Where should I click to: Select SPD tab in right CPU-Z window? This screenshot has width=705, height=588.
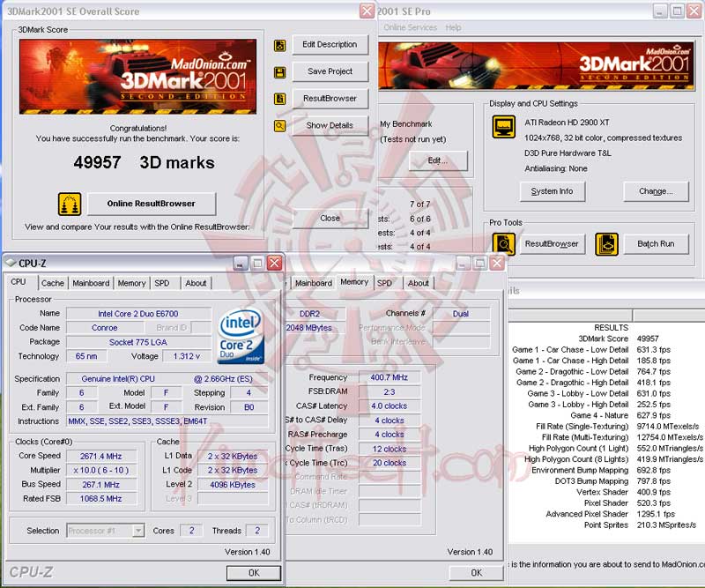click(x=384, y=284)
